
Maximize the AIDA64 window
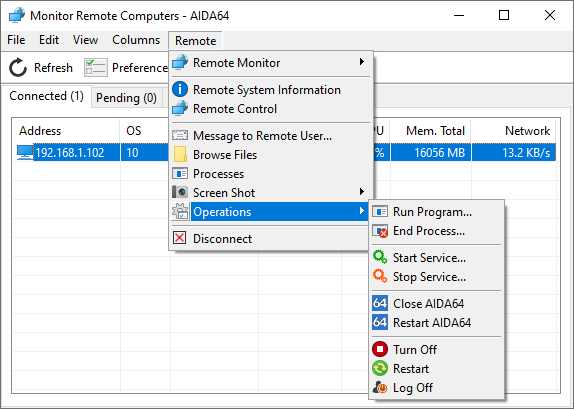[504, 15]
